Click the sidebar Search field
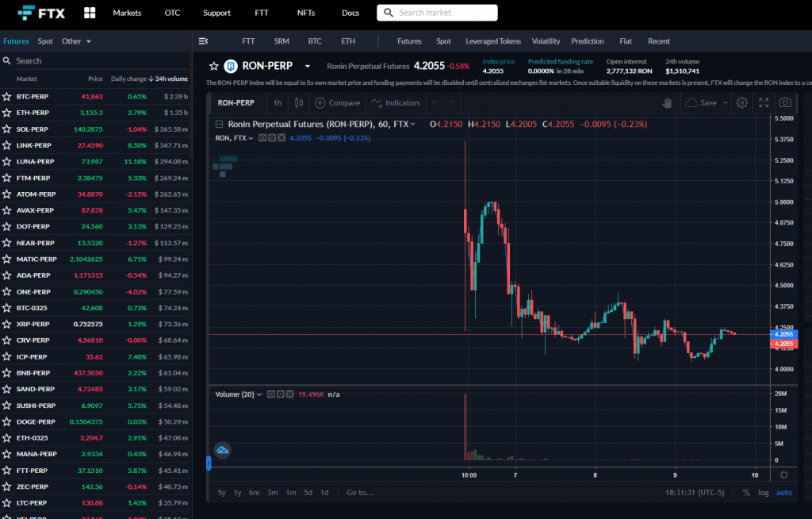This screenshot has height=519, width=812. pyautogui.click(x=96, y=60)
